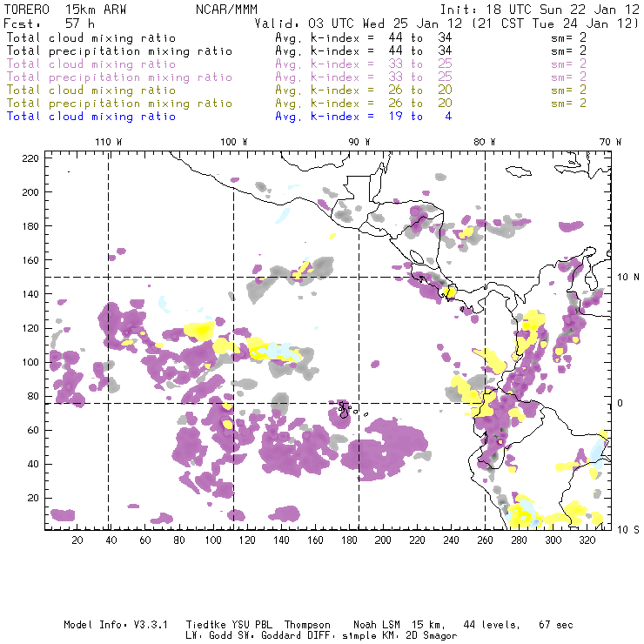Select "160" on the horizontal axis
Screen dimensions: 644x644
[315, 540]
